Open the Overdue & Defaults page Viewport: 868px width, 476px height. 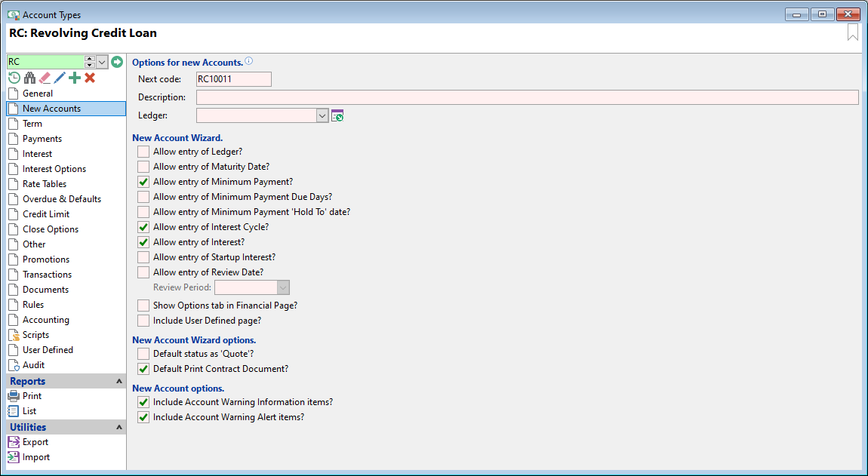point(61,199)
